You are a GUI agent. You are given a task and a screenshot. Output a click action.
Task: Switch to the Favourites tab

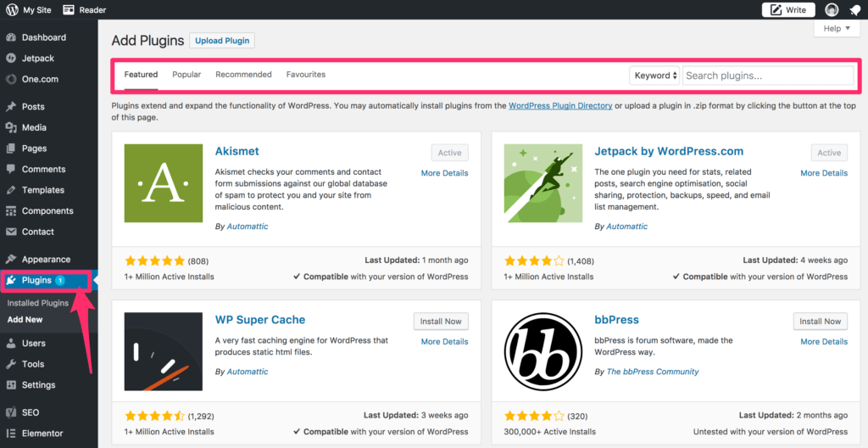click(x=305, y=75)
